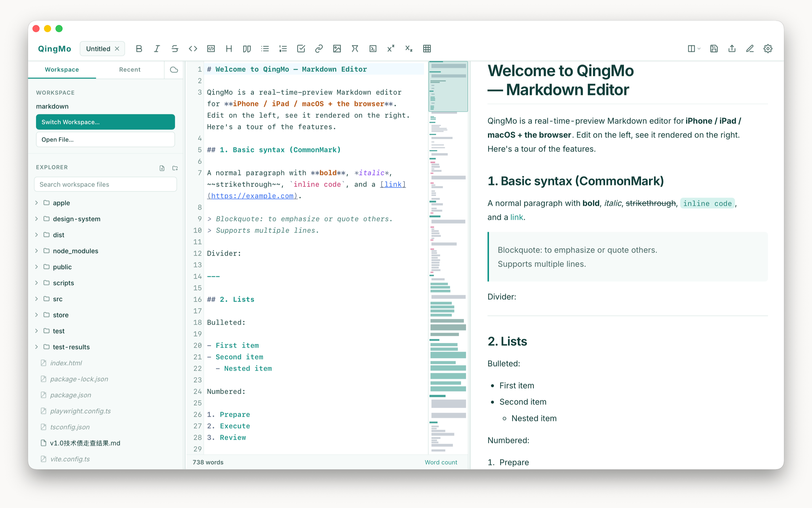Click 'Nested item' in the preview

tap(534, 418)
